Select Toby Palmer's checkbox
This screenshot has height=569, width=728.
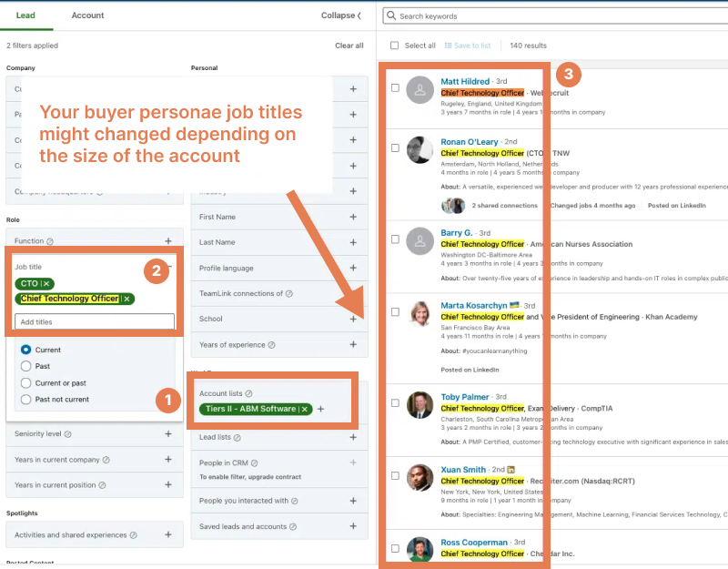[395, 402]
